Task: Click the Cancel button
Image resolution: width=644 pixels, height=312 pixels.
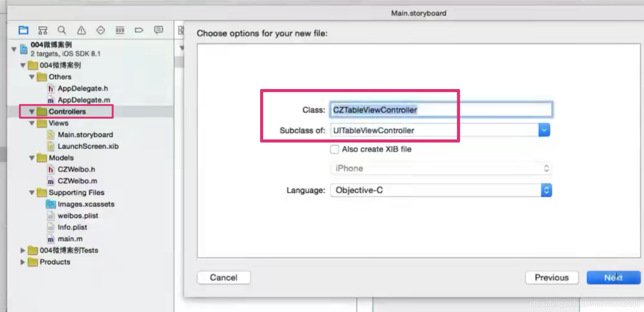Action: [x=224, y=277]
